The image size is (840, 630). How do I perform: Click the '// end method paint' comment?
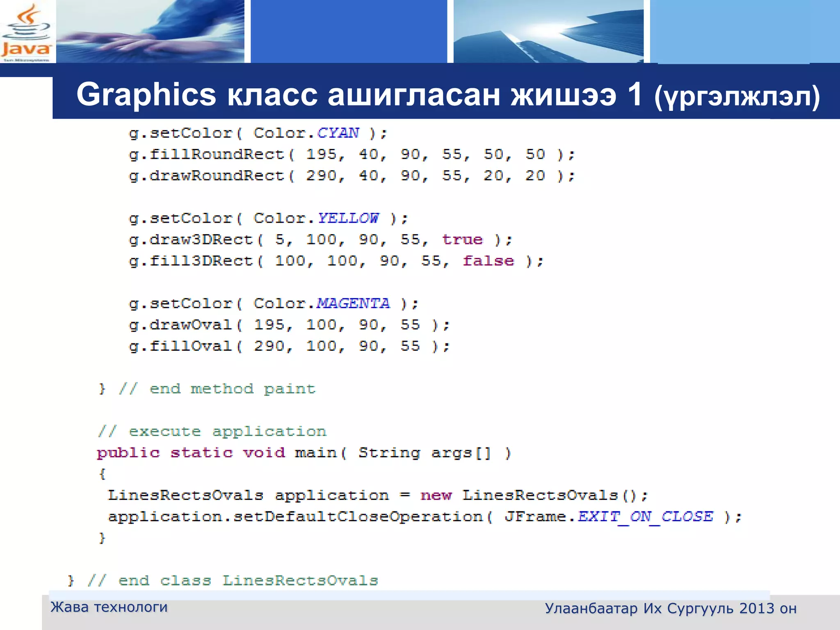217,389
